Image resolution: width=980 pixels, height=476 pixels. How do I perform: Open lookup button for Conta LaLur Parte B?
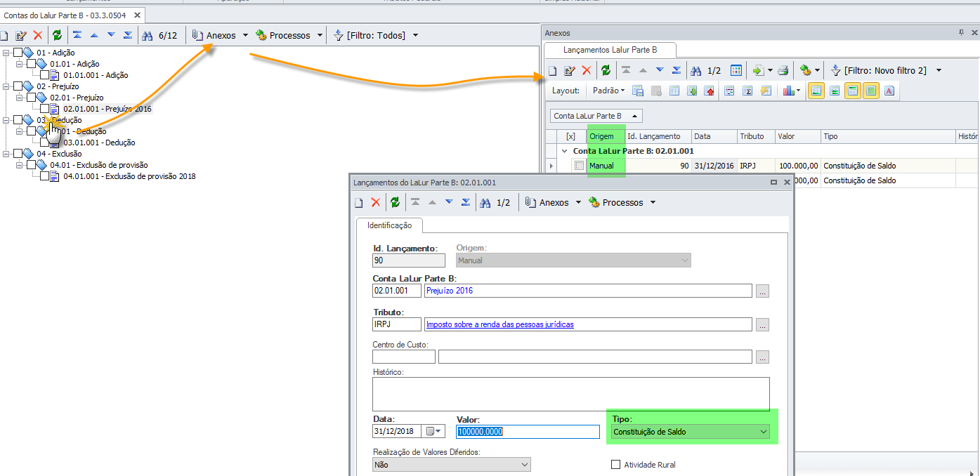(762, 291)
